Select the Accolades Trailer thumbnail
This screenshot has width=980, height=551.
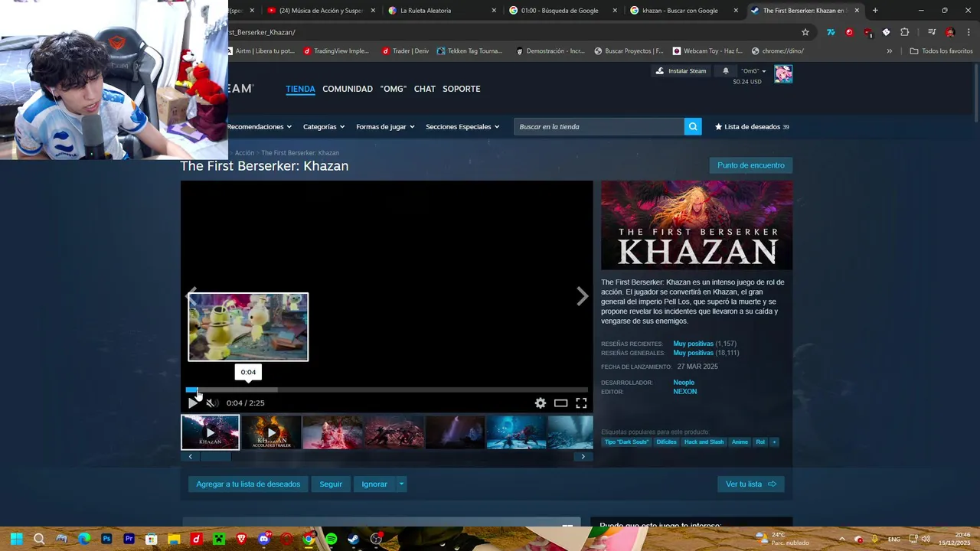[271, 432]
